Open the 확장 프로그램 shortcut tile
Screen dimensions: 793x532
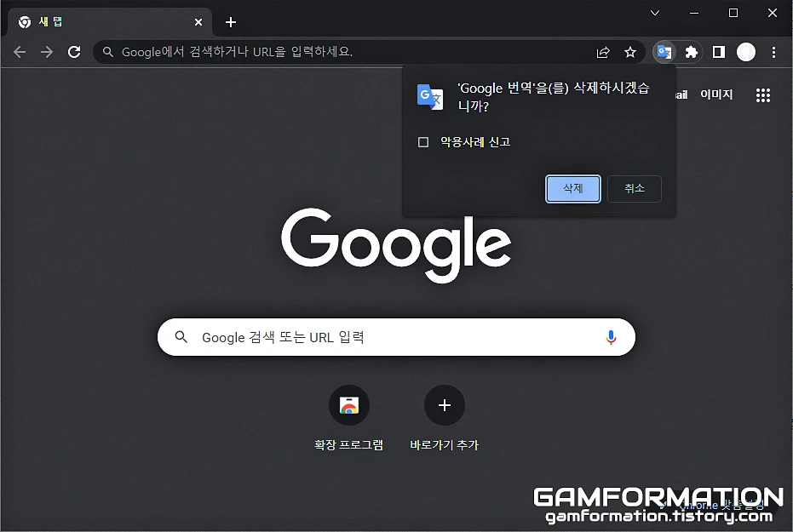click(349, 417)
